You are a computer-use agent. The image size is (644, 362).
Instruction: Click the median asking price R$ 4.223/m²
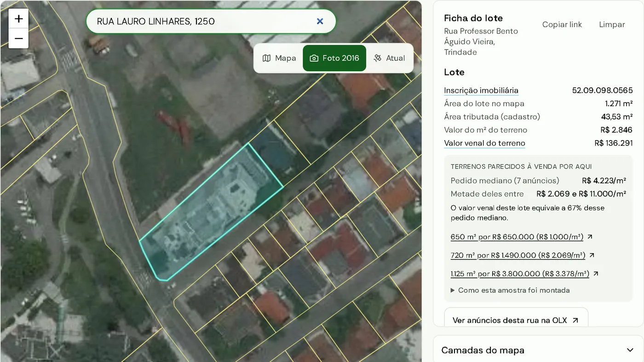(x=604, y=181)
